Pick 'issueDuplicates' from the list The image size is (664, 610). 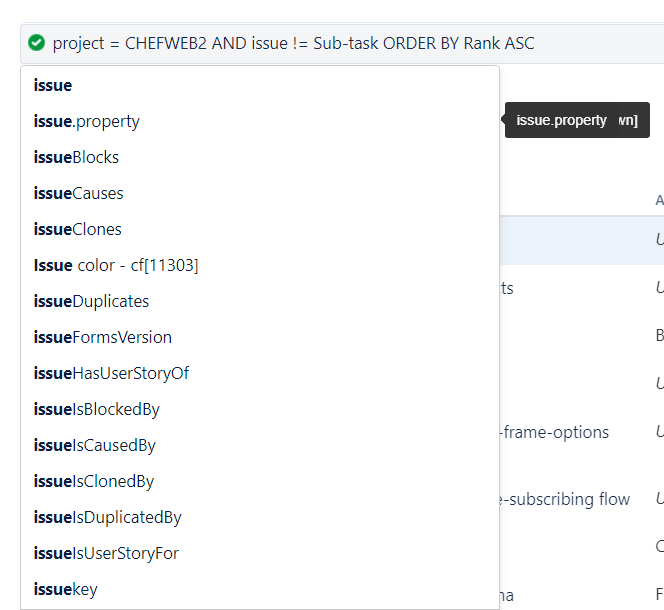260,301
